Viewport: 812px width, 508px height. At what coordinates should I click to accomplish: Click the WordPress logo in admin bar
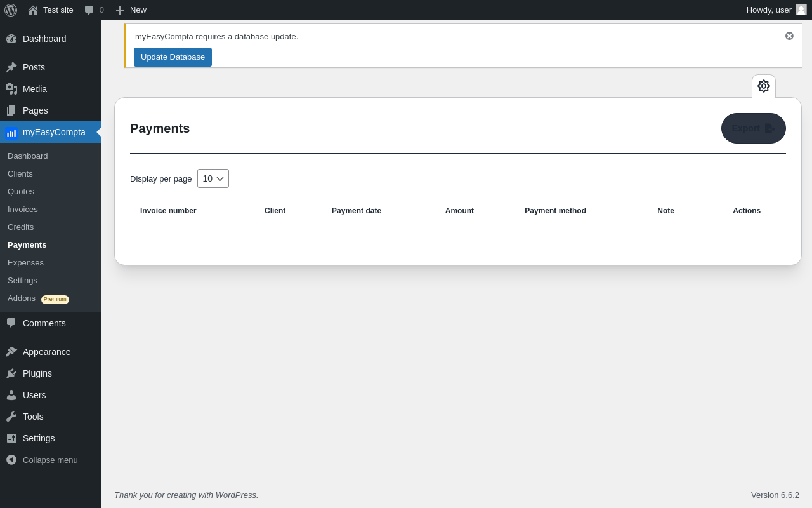11,10
